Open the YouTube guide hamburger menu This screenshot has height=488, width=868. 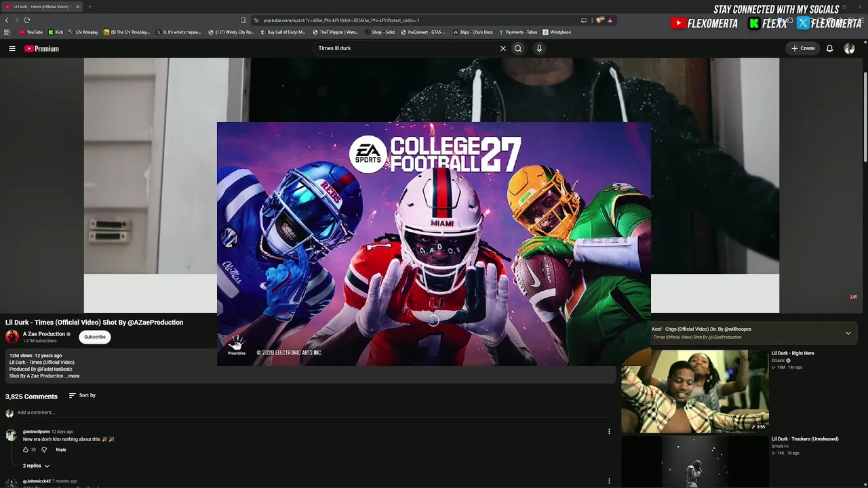(12, 49)
